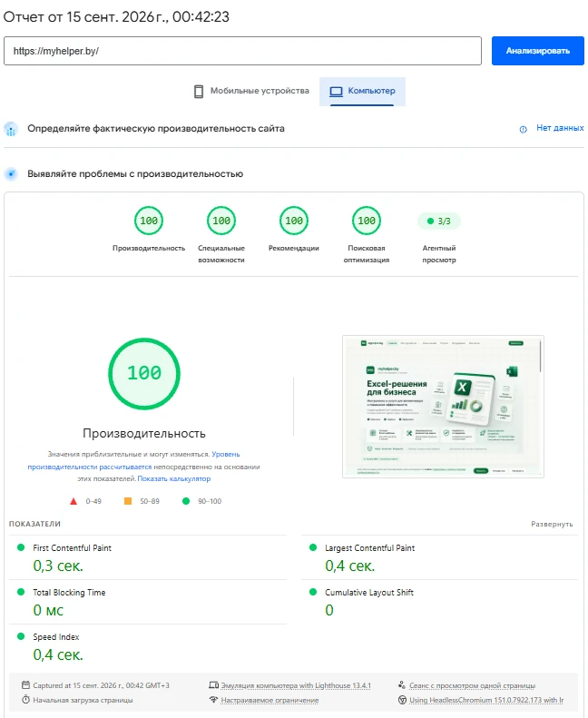The width and height of the screenshot is (588, 718).
Task: Click Сеанс с просмотром одной страницы
Action: coord(472,685)
